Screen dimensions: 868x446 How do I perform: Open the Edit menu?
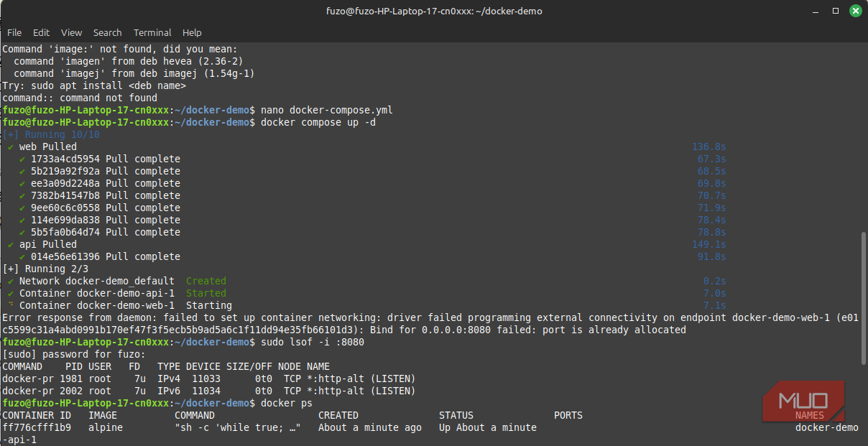click(x=42, y=32)
